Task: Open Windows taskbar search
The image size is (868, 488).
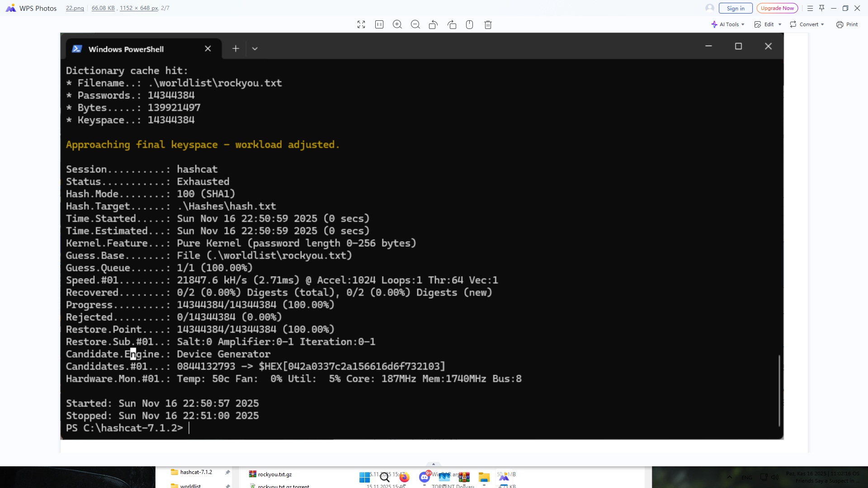Action: pos(385,477)
